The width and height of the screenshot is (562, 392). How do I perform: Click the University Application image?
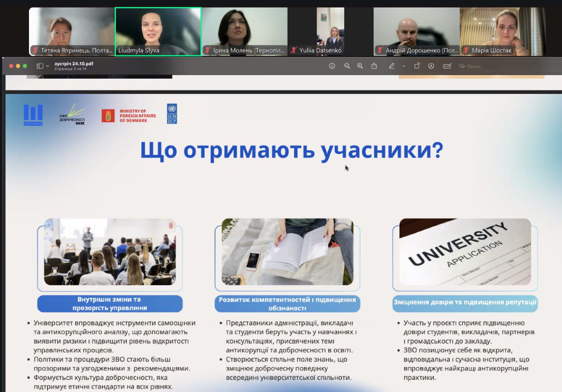tap(465, 252)
